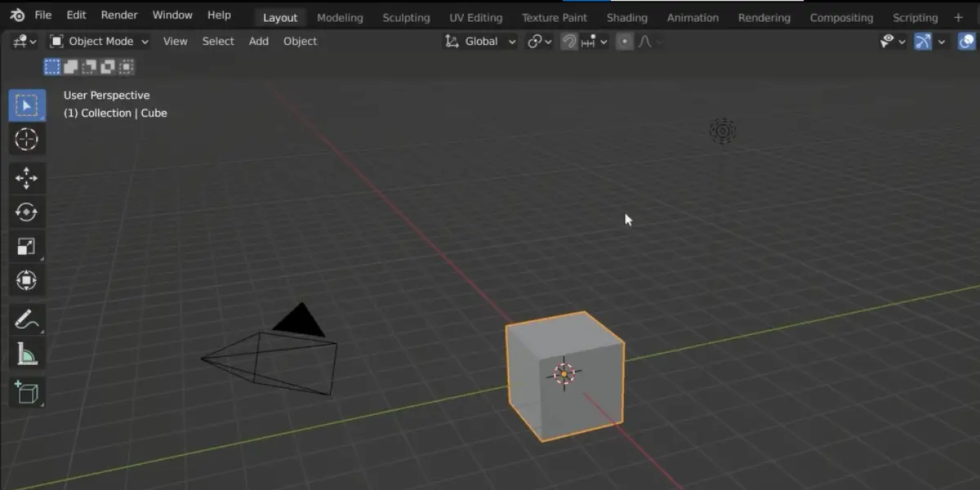Switch to the Compositing workspace tab

pos(841,17)
